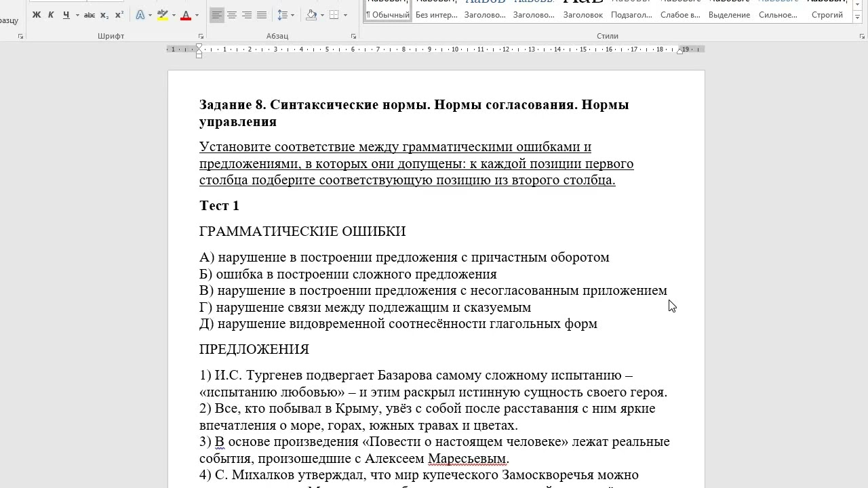868x488 pixels.
Task: Open shading color dropdown arrow
Action: (323, 15)
